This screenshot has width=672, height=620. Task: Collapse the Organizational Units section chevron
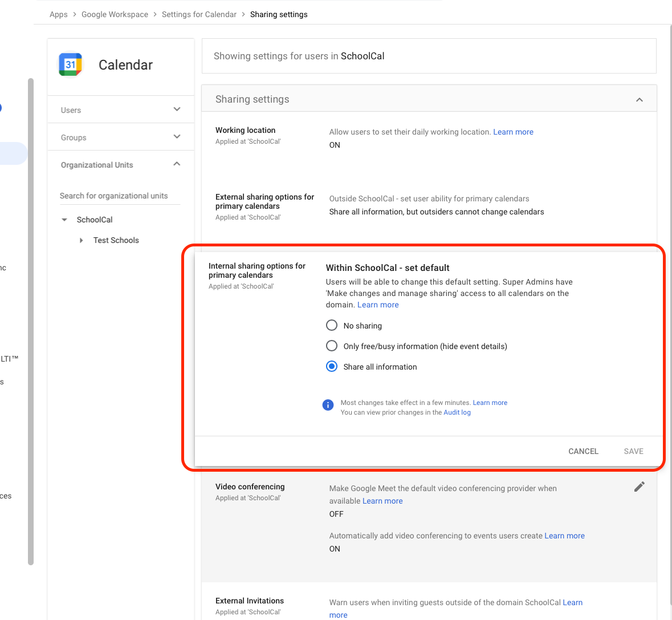(x=177, y=164)
